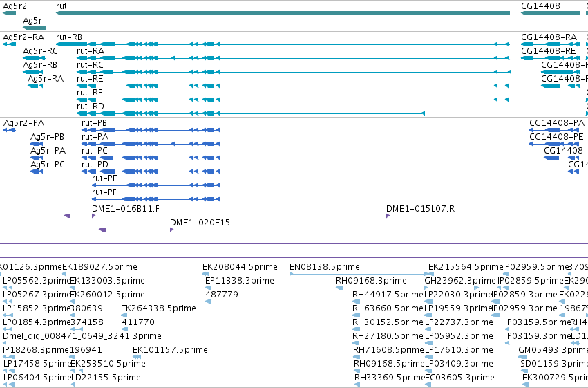Viewport: 588px width, 388px height.
Task: Select the LP22737.3prime EST label
Action: pyautogui.click(x=459, y=323)
